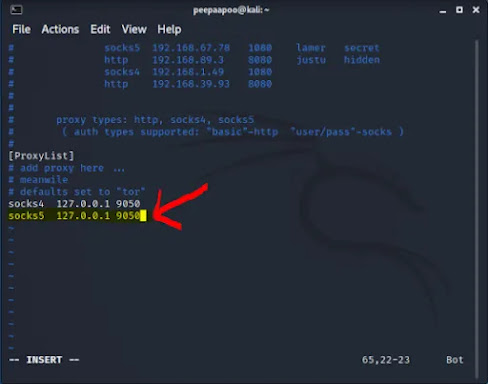Click port 1080 in the 192.168.67.78 row

(x=260, y=48)
